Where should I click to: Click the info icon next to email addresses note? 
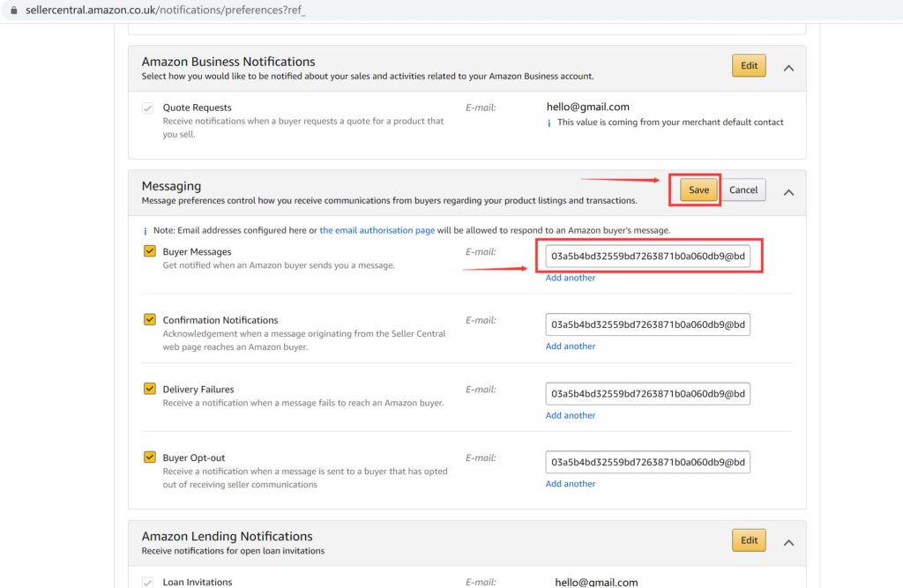coord(145,231)
